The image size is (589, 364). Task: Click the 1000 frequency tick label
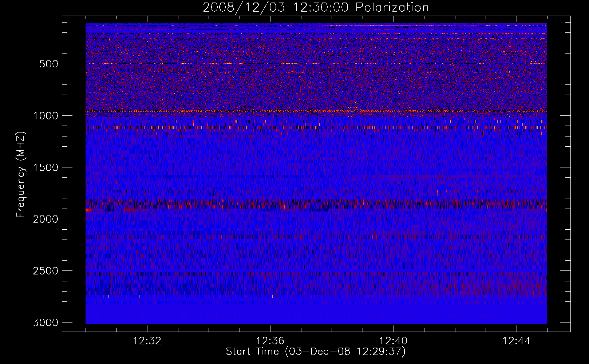pyautogui.click(x=46, y=116)
